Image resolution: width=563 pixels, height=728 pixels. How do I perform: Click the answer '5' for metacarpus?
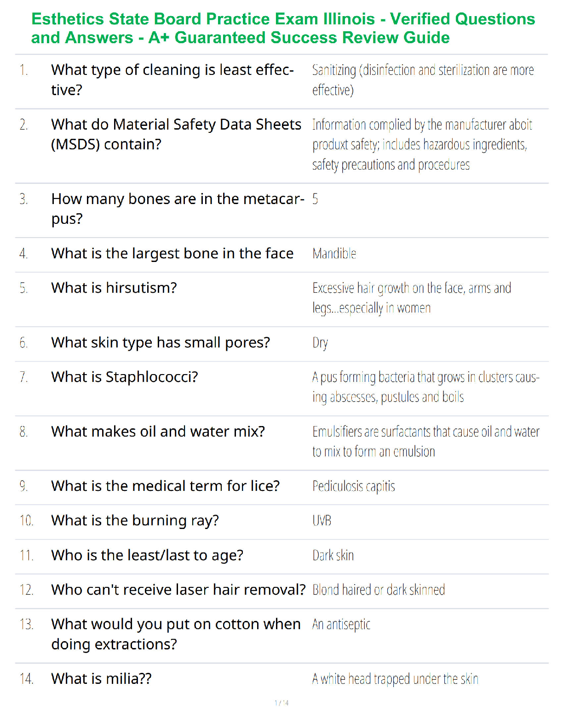315,199
